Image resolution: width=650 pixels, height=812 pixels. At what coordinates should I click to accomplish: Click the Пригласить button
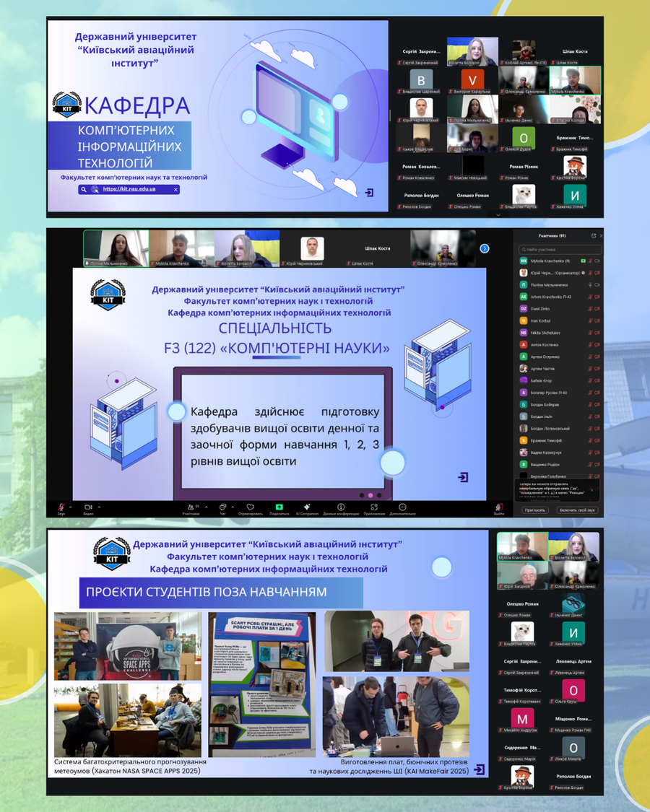pos(535,510)
